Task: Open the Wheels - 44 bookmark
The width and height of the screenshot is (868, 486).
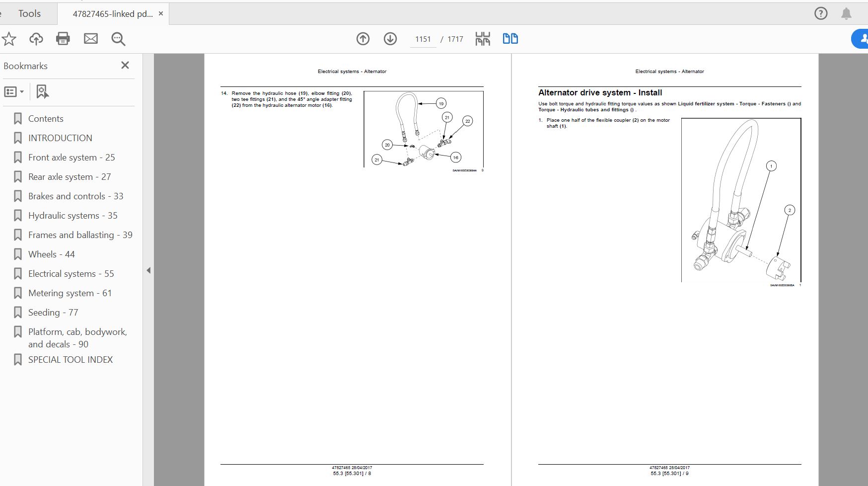Action: (51, 254)
